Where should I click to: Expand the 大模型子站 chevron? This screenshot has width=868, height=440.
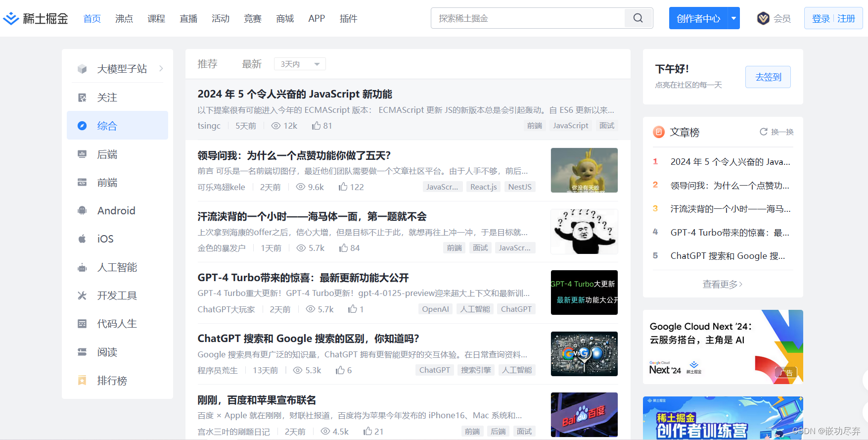pos(161,68)
